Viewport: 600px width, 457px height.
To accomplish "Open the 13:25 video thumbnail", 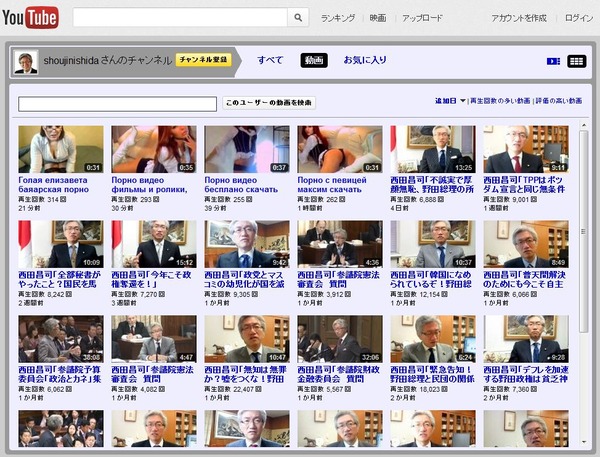I will coord(433,149).
